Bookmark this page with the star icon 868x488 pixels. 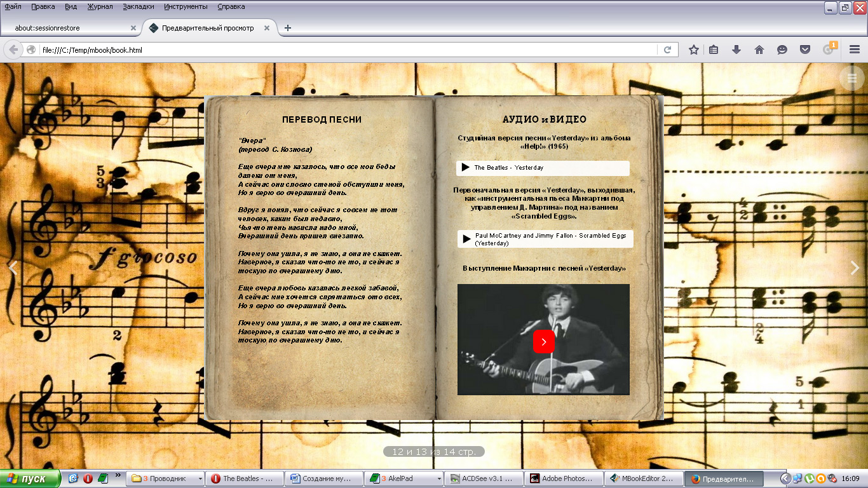tap(694, 50)
